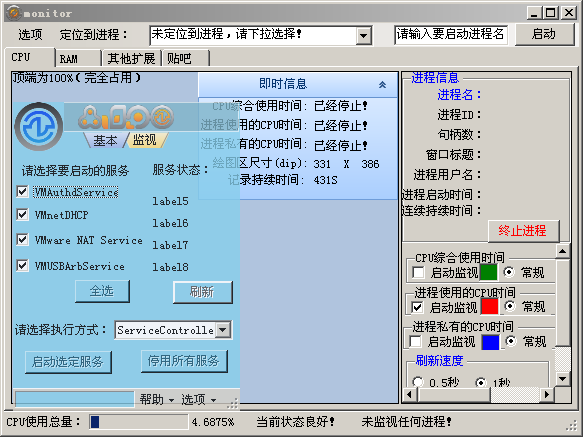Click the 刷新 button
The image size is (583, 437).
202,292
